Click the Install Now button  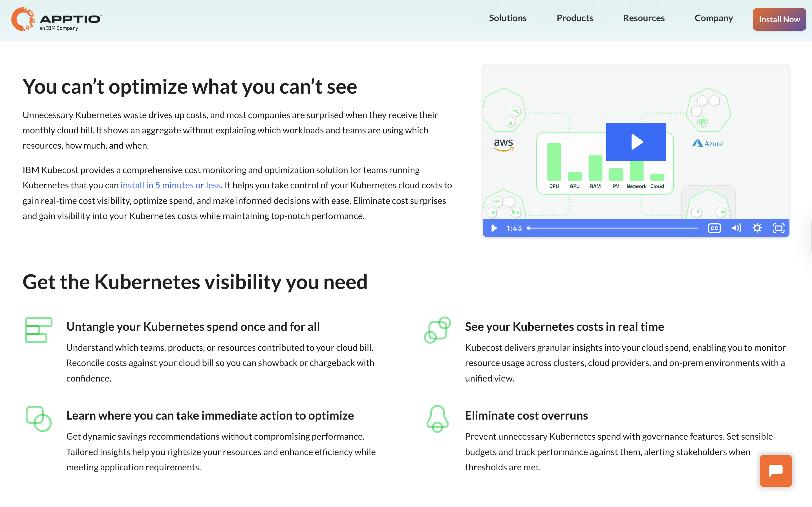(779, 19)
